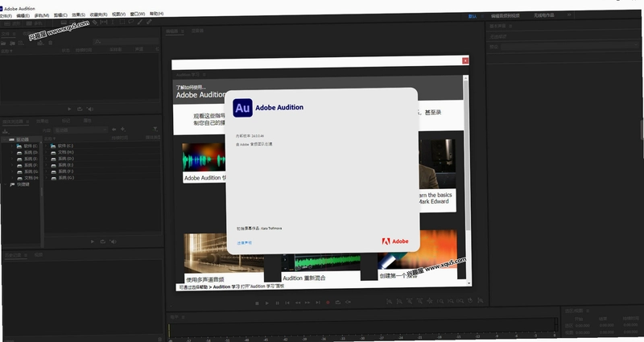Select the Lasso Selection tool
The width and height of the screenshot is (644, 342).
[x=131, y=22]
